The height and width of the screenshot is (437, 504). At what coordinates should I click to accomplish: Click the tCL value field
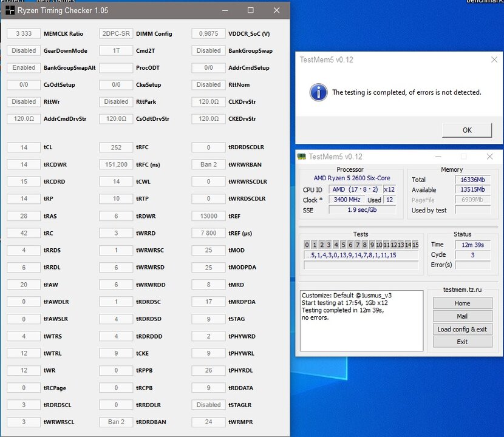(x=24, y=147)
